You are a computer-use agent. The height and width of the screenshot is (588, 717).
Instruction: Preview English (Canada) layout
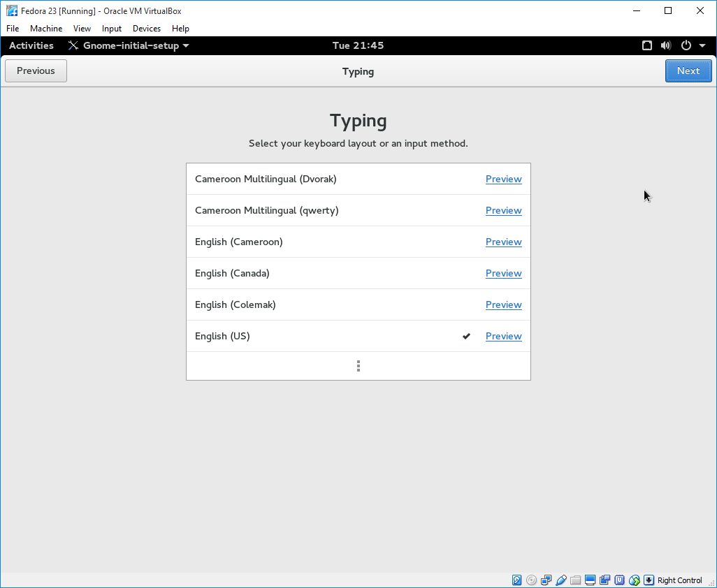click(x=503, y=273)
